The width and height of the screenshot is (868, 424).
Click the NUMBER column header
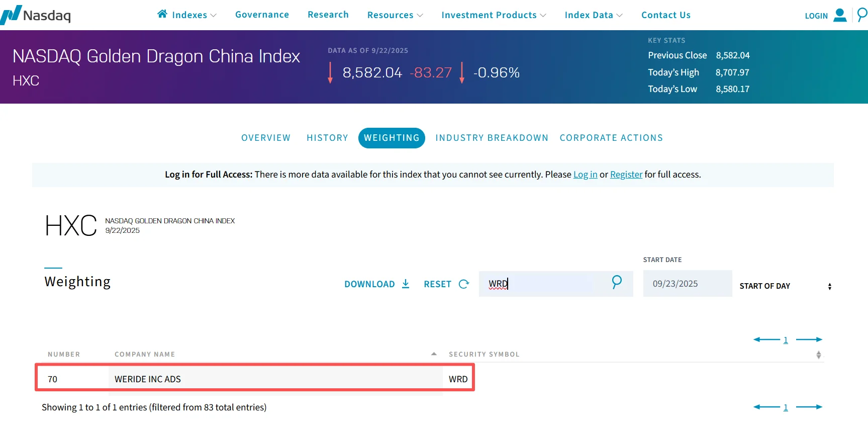[x=64, y=354]
